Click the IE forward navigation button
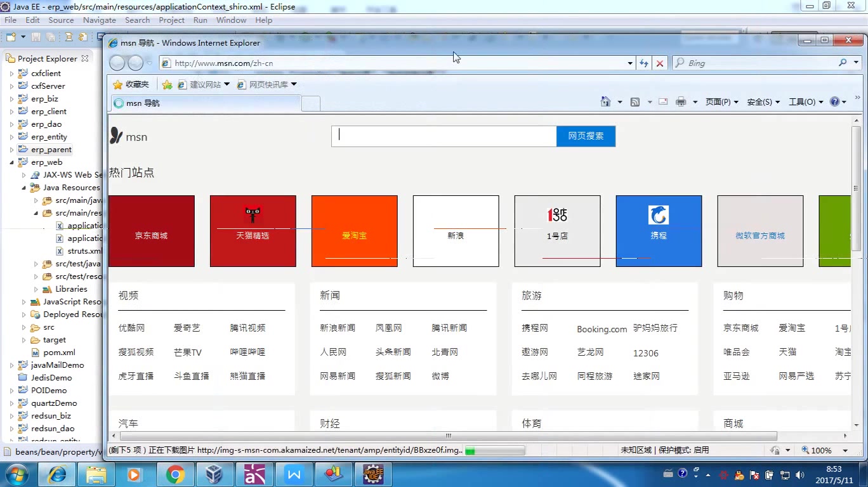868x487 pixels. click(x=135, y=63)
